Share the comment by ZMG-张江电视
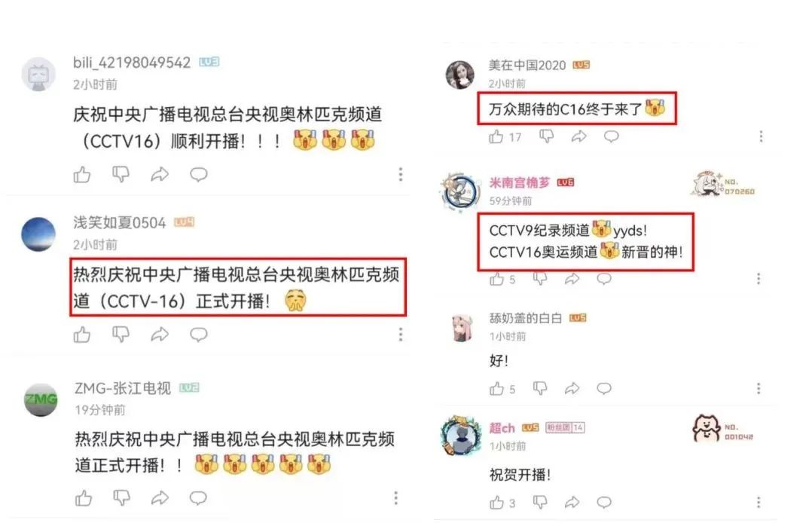 pyautogui.click(x=160, y=498)
